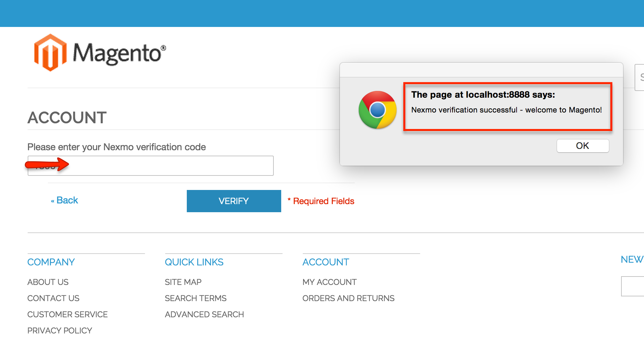Image resolution: width=644 pixels, height=355 pixels.
Task: Click the Chrome icon in the alert dialog
Action: pyautogui.click(x=377, y=110)
